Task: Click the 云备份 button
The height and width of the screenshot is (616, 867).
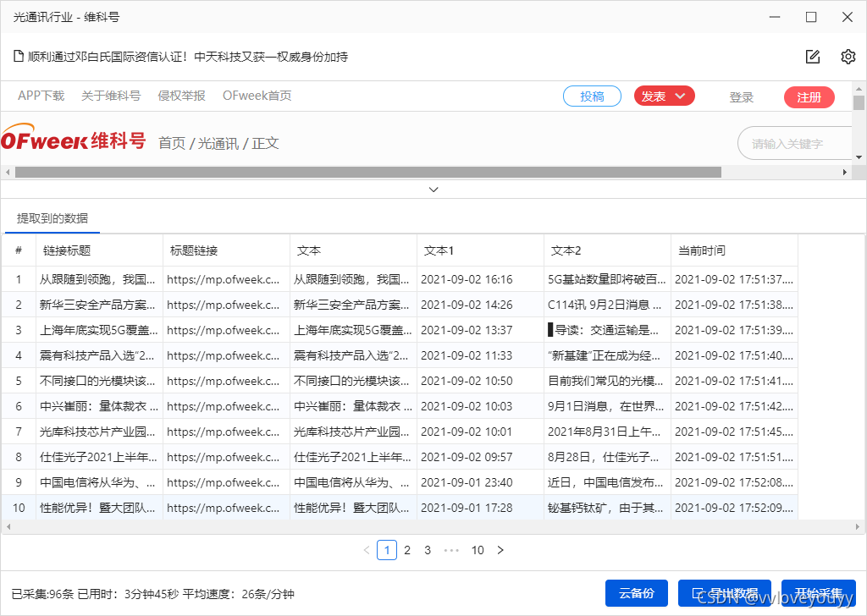Action: (637, 593)
